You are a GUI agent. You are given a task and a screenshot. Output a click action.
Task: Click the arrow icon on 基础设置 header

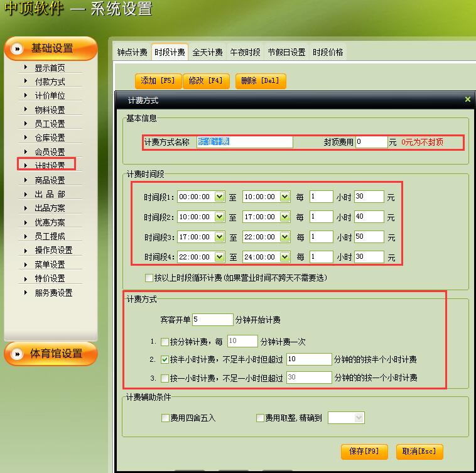pyautogui.click(x=18, y=48)
